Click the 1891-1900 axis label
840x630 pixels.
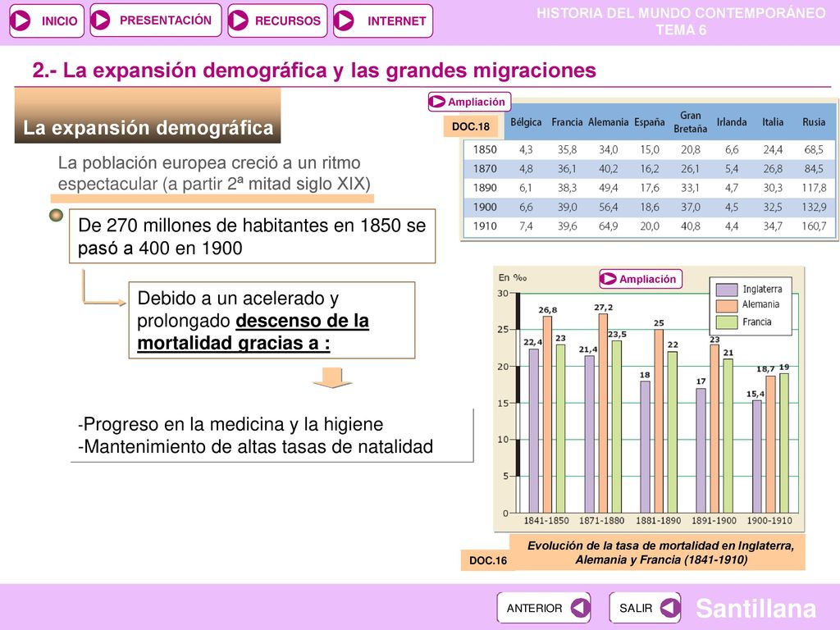point(714,521)
